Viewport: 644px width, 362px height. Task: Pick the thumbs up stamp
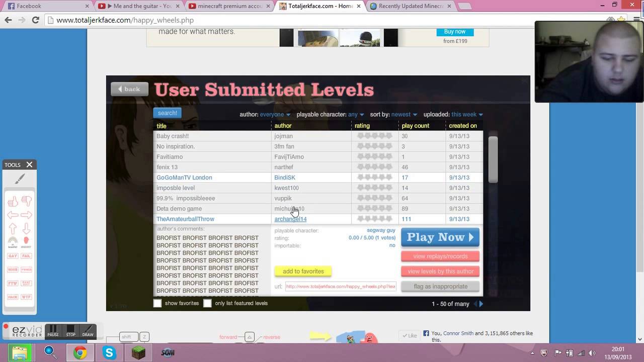pos(13,202)
